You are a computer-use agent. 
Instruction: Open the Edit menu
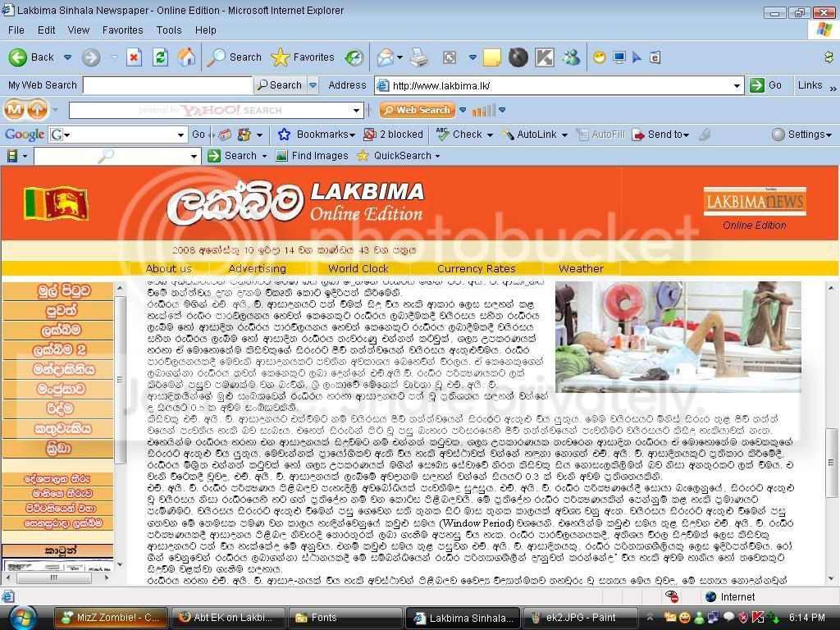pyautogui.click(x=46, y=30)
